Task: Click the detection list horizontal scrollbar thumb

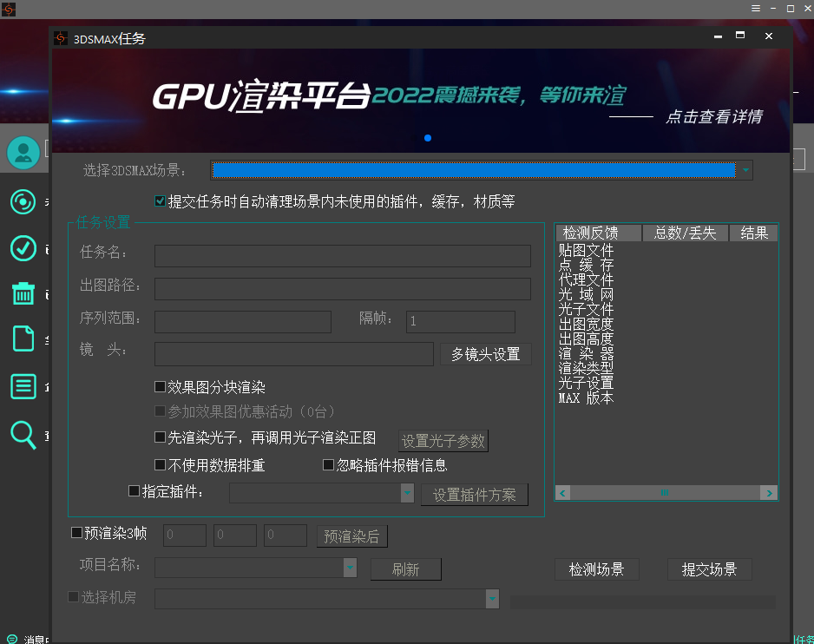Action: click(x=665, y=493)
